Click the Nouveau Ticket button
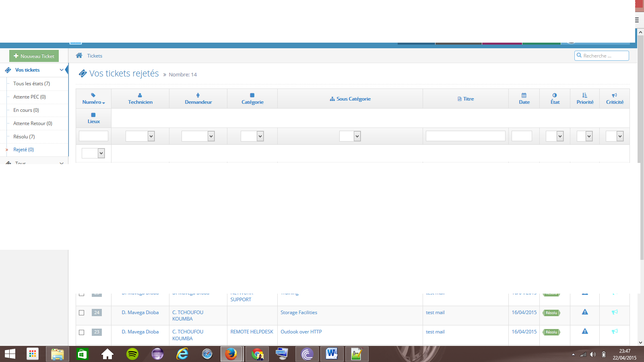This screenshot has width=644, height=362. [34, 56]
